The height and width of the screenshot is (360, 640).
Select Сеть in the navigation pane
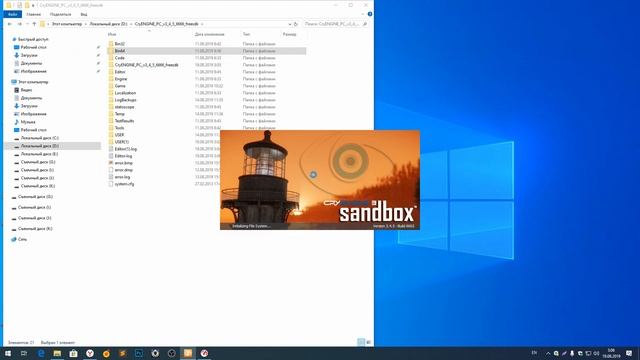point(22,239)
